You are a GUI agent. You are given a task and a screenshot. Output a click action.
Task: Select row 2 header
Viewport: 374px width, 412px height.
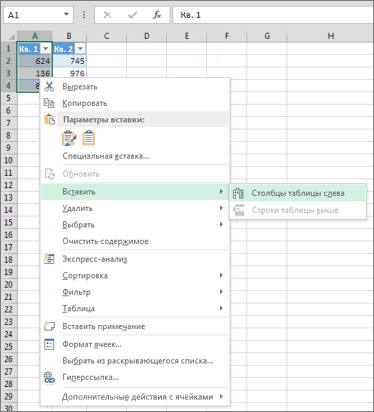click(x=9, y=61)
